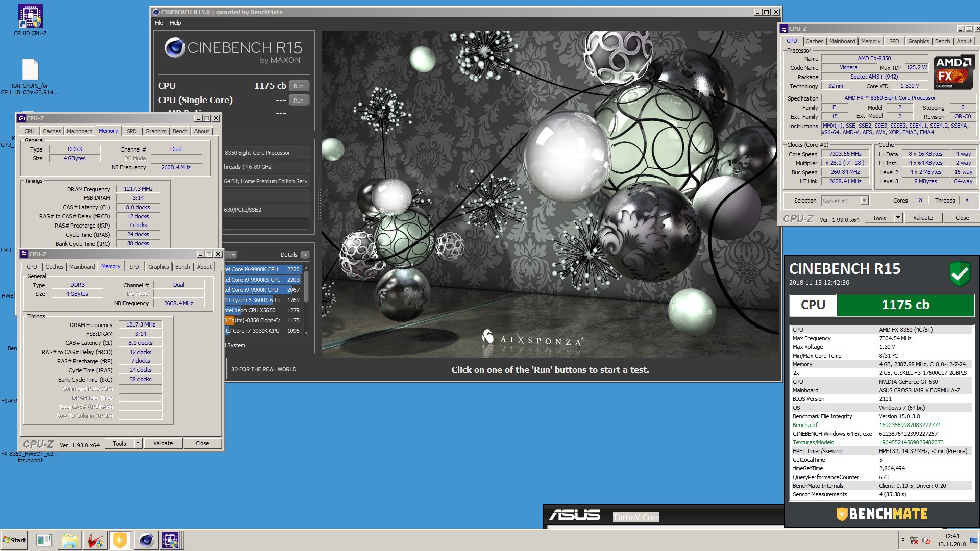Open Mainboard tab in lower-left CPU-Z window

pos(82,267)
